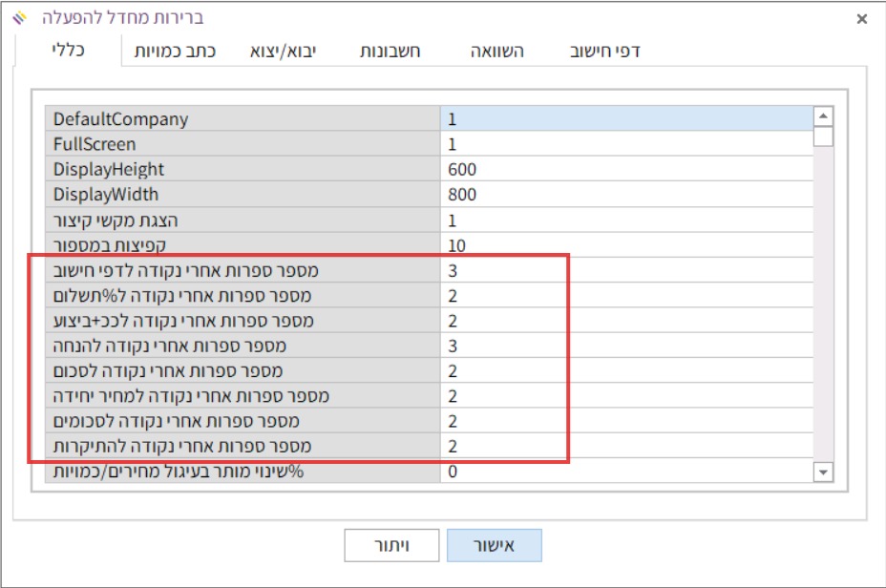Click the vertical scrollbar thumb in settings grid
The image size is (886, 588).
pyautogui.click(x=822, y=136)
